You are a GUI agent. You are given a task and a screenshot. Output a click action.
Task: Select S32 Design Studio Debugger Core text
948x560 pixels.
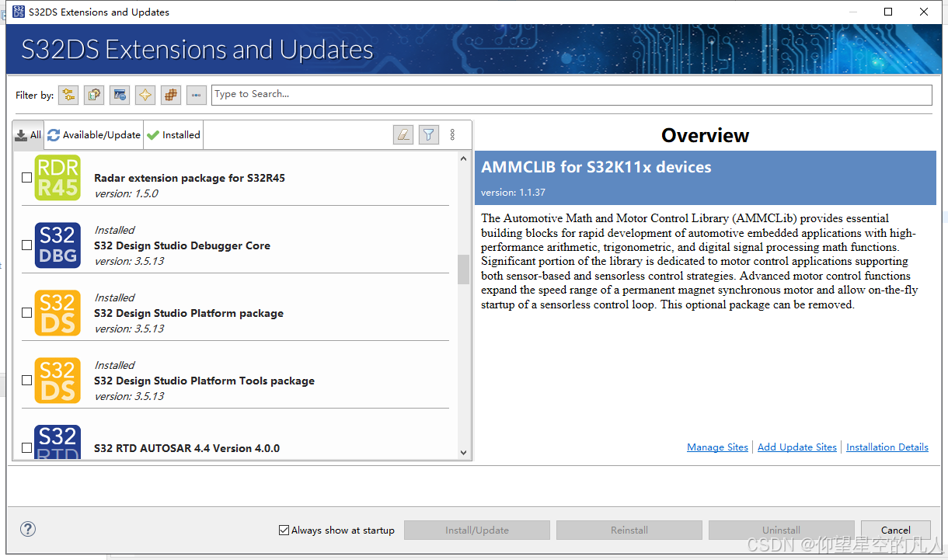[x=182, y=245]
